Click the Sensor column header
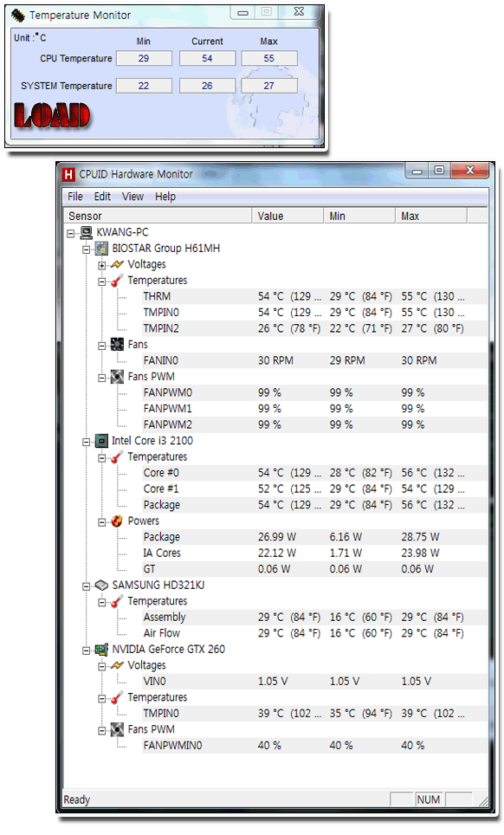Image resolution: width=504 pixels, height=835 pixels. pos(158,217)
